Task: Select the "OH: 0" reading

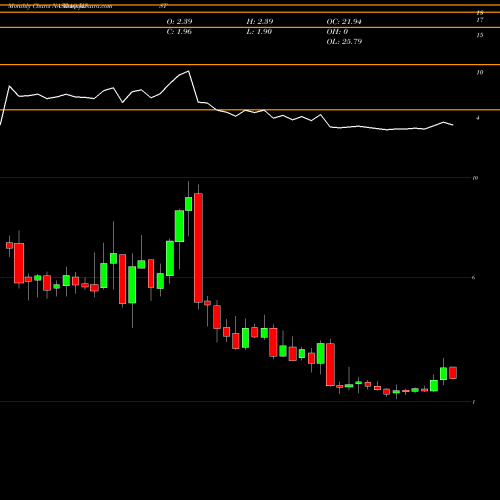Action: coord(337,31)
